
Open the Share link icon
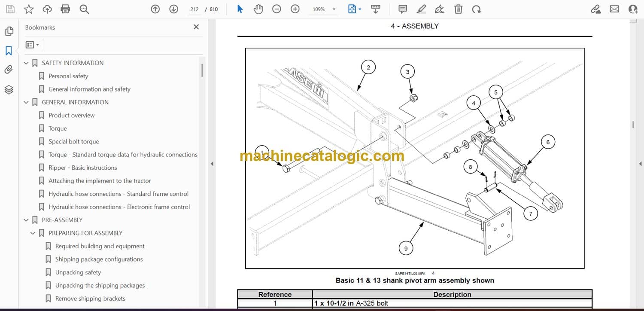[x=596, y=9]
